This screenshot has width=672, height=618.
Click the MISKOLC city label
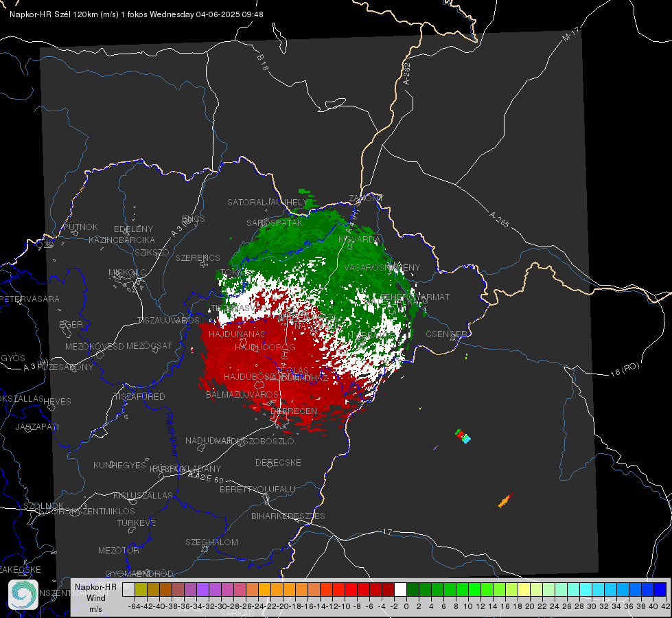pos(127,273)
